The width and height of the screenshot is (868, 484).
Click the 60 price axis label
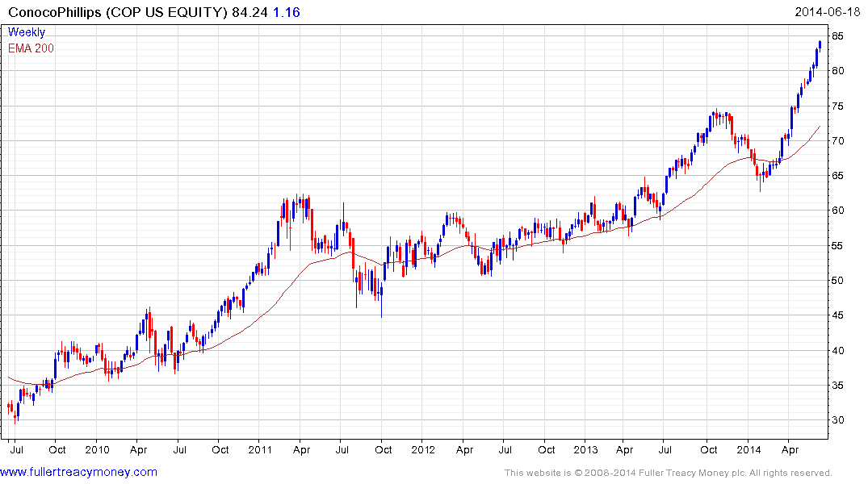(x=837, y=211)
